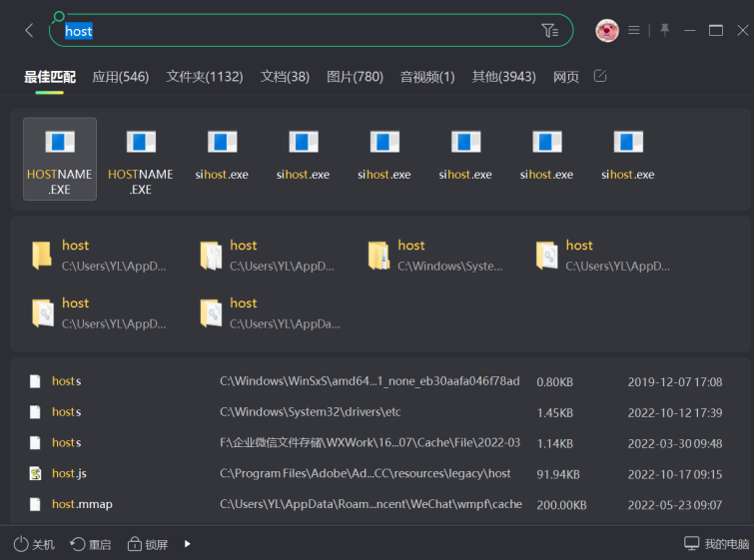The width and height of the screenshot is (754, 560).
Task: Open host folder at C:\Users\YL\AppDa...
Action: pos(271,312)
